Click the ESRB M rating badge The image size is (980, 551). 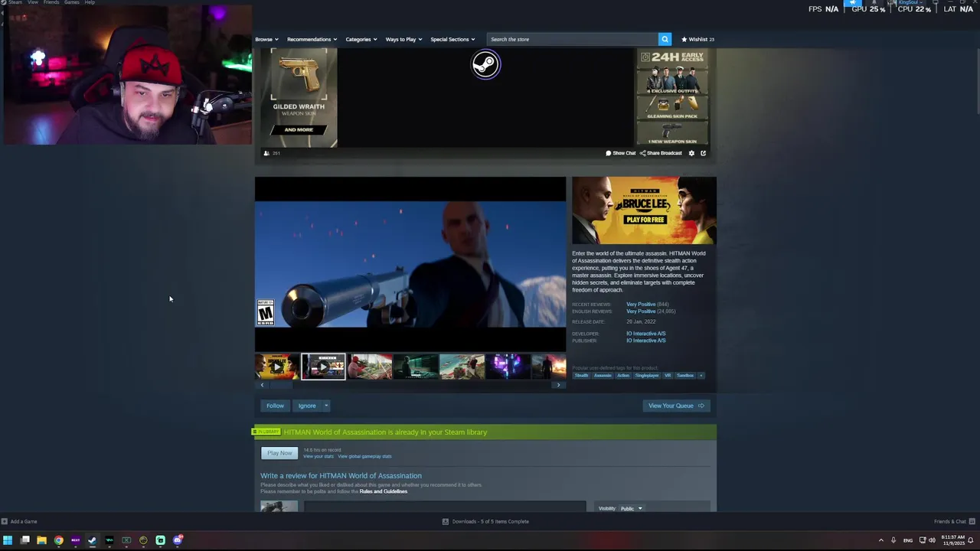pyautogui.click(x=266, y=312)
